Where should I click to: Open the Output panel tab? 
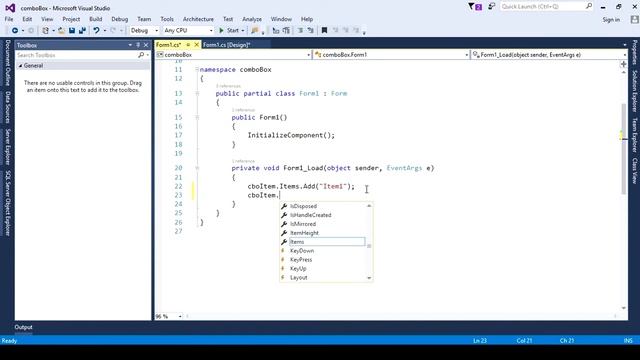[23, 327]
